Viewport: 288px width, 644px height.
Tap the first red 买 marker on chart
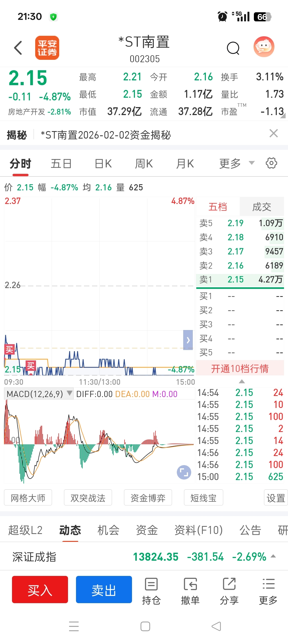click(x=9, y=349)
